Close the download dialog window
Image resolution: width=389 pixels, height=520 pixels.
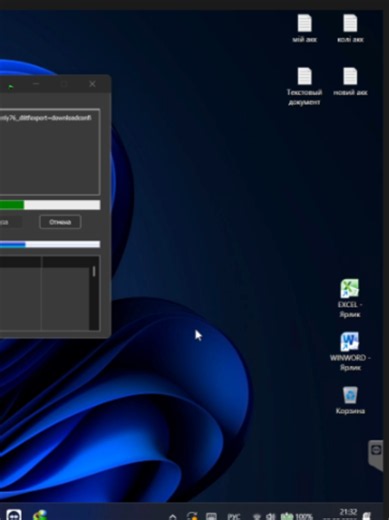point(92,84)
